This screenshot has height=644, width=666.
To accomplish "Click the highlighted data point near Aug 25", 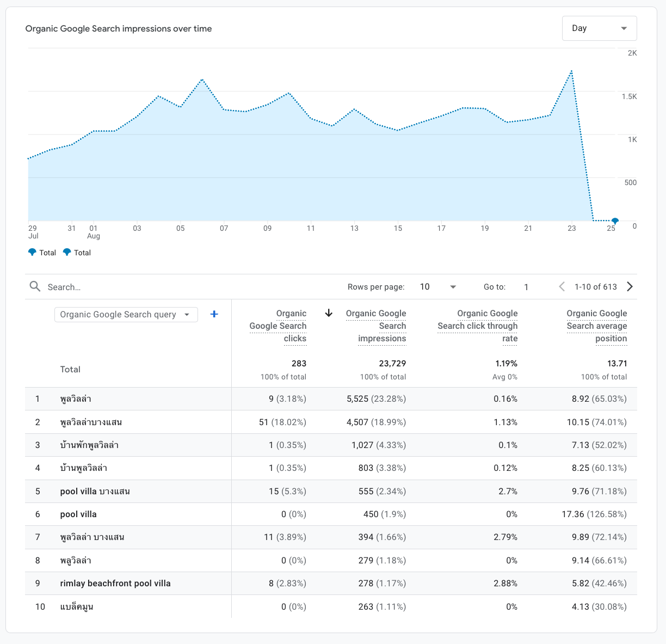I will (615, 221).
